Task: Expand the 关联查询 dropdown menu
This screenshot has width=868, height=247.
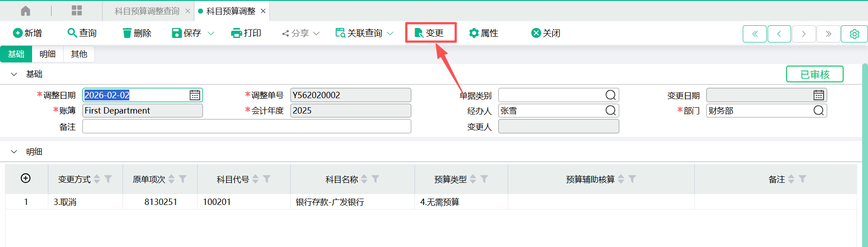Action: click(x=390, y=33)
